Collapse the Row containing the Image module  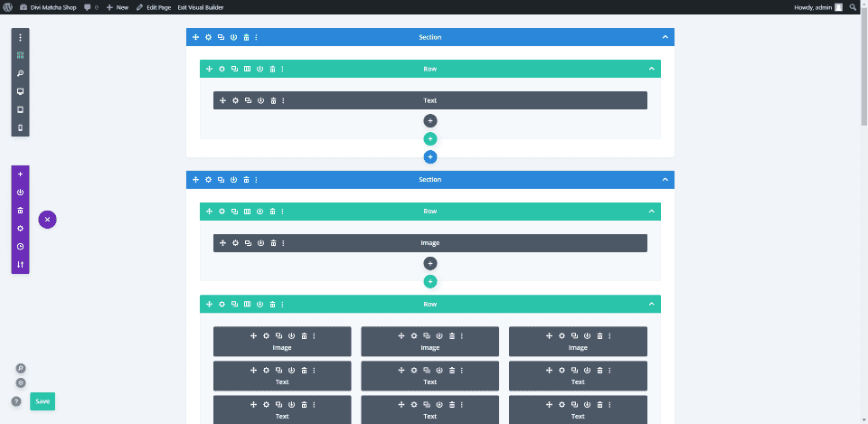click(x=652, y=212)
